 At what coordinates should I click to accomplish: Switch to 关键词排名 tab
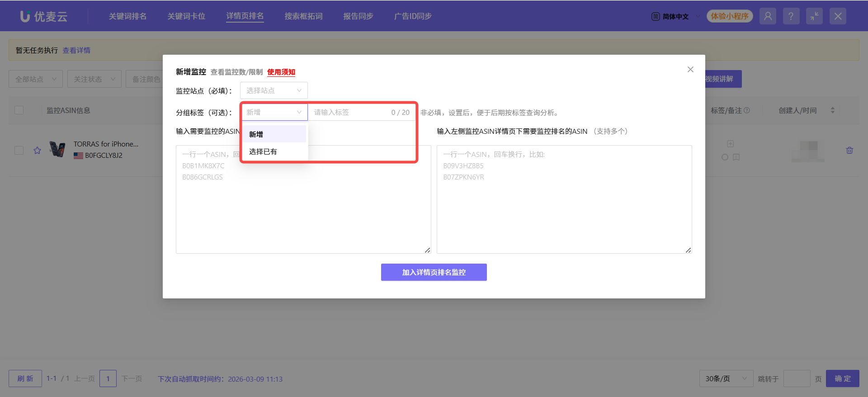(127, 16)
